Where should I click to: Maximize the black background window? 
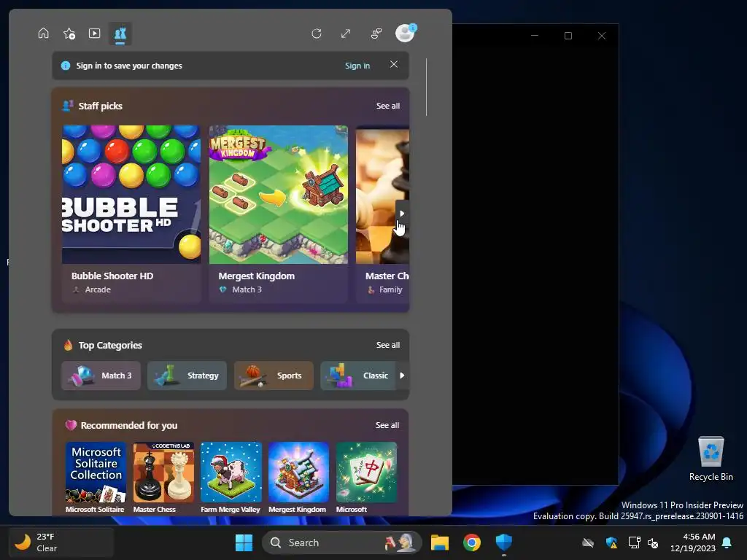point(568,36)
